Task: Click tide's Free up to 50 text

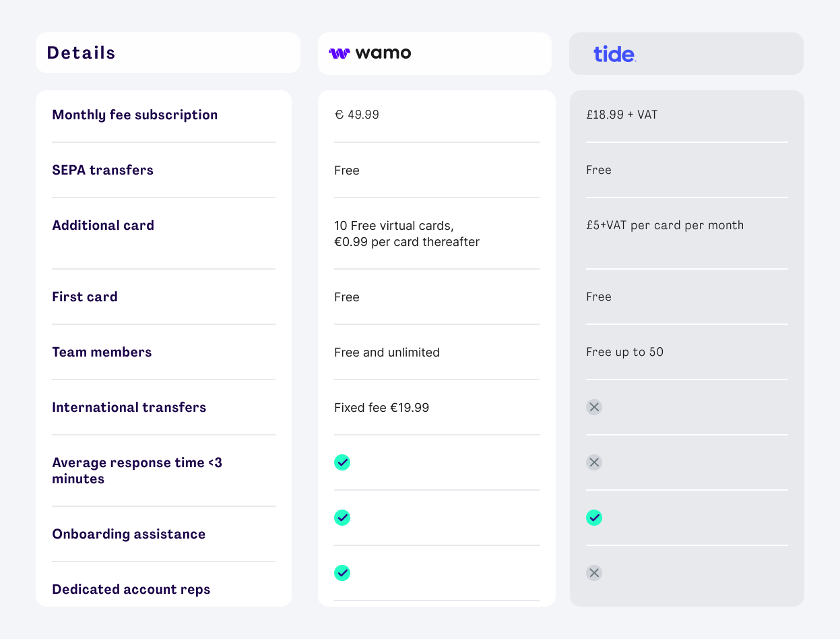Action: click(624, 352)
